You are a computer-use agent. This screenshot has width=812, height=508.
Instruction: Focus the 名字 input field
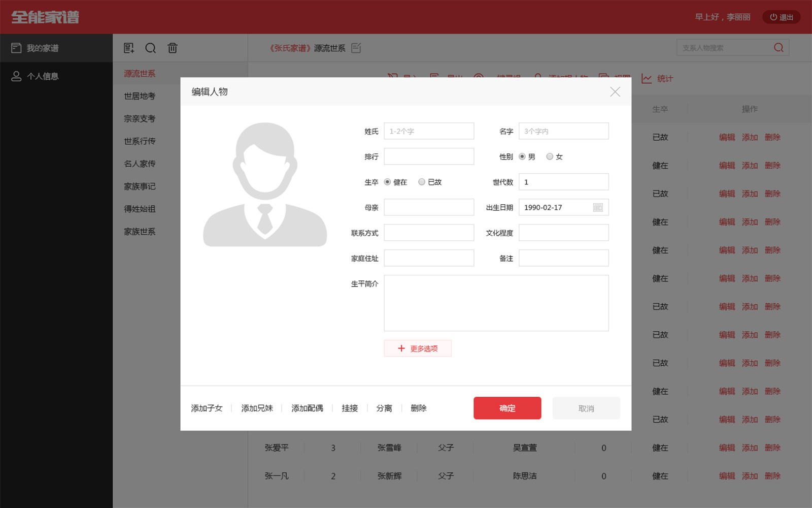click(564, 131)
